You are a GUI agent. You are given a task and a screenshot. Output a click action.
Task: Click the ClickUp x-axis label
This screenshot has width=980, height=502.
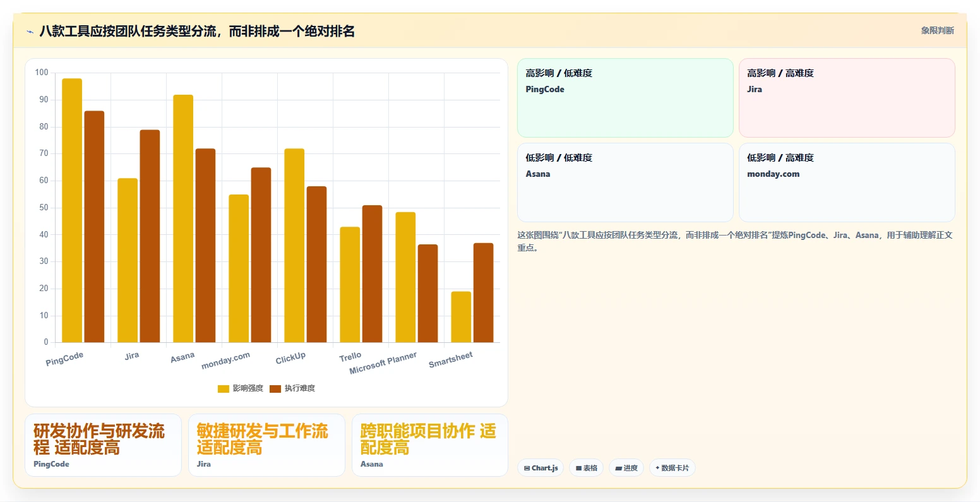tap(290, 358)
